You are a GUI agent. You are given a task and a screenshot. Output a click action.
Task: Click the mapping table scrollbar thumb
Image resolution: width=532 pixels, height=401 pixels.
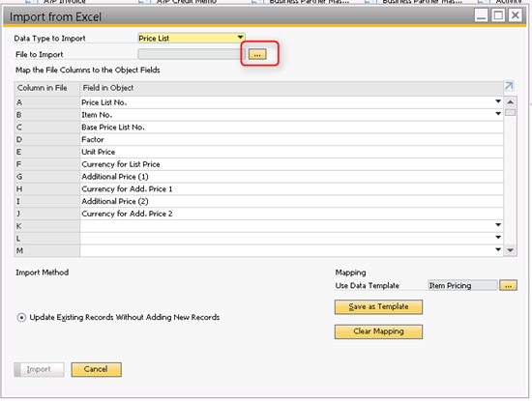click(510, 112)
